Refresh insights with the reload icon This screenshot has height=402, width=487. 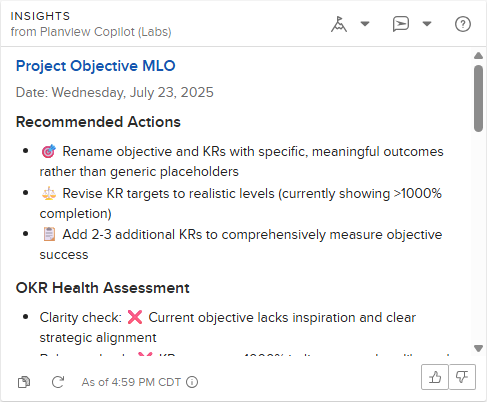click(x=58, y=382)
